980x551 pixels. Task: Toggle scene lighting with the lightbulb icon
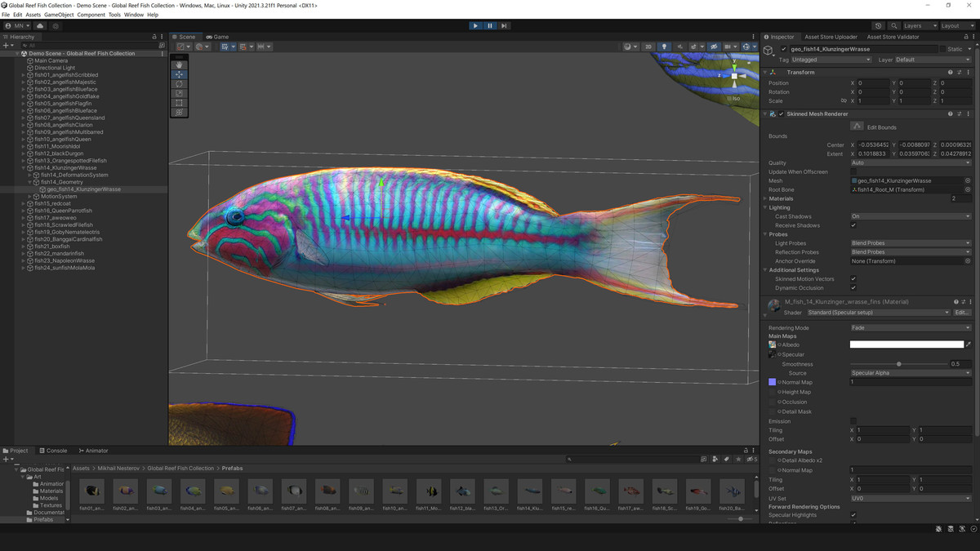[665, 47]
